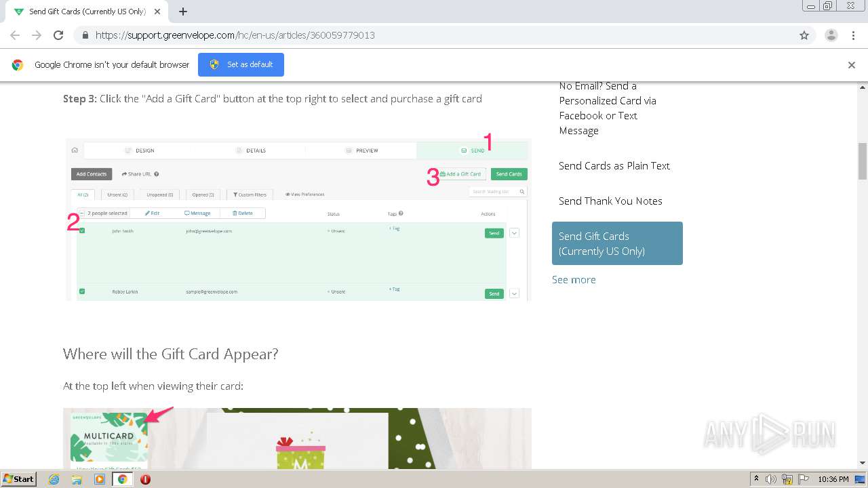Image resolution: width=868 pixels, height=488 pixels.
Task: Select Send Gift Cards (Currently US Only) item
Action: pyautogui.click(x=617, y=243)
